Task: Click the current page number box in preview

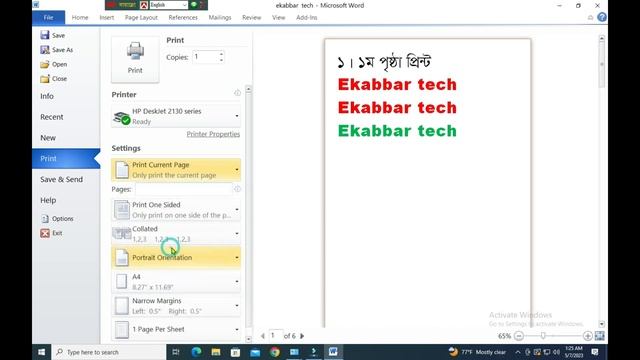Action: (x=276, y=335)
